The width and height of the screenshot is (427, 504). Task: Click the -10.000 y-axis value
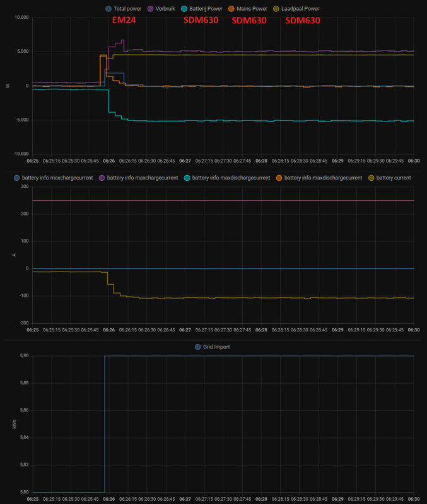pos(21,154)
